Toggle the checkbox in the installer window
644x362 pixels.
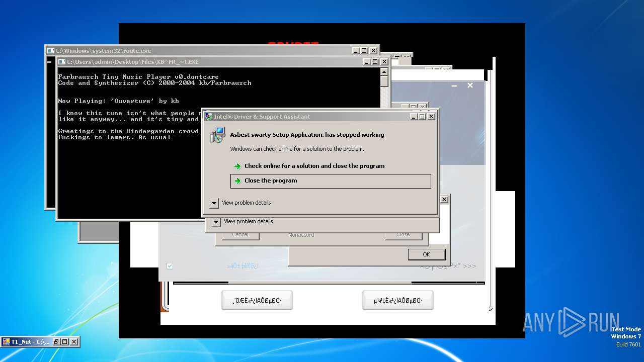point(170,266)
